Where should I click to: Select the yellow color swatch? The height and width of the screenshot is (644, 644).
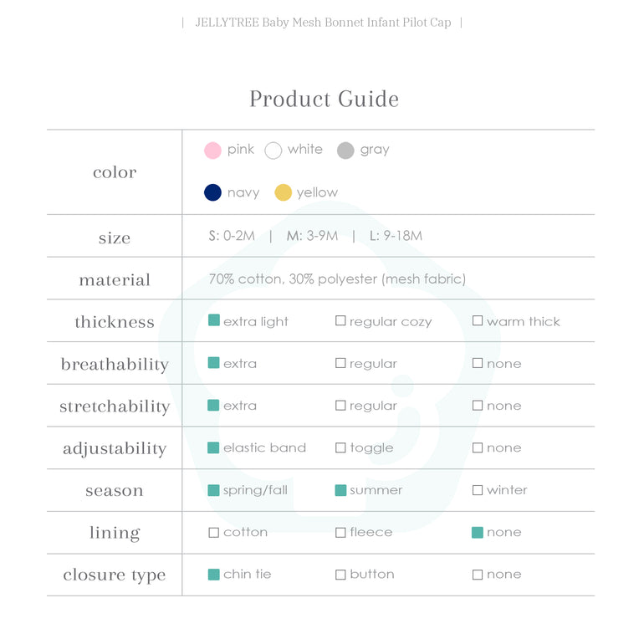(284, 193)
